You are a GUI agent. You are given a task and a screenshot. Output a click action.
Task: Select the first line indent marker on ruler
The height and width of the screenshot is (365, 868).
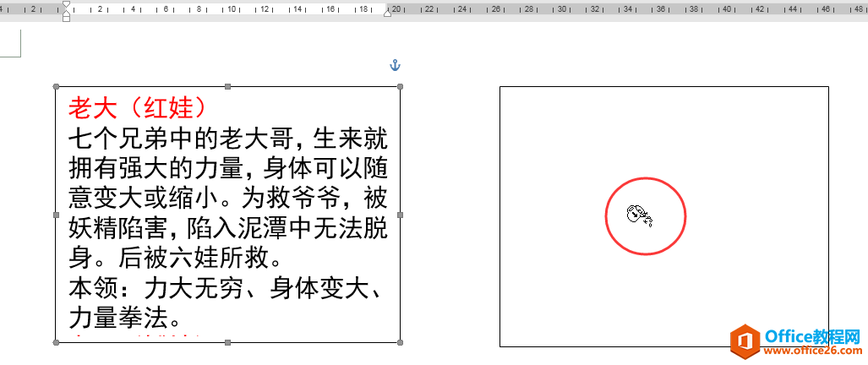click(x=67, y=4)
